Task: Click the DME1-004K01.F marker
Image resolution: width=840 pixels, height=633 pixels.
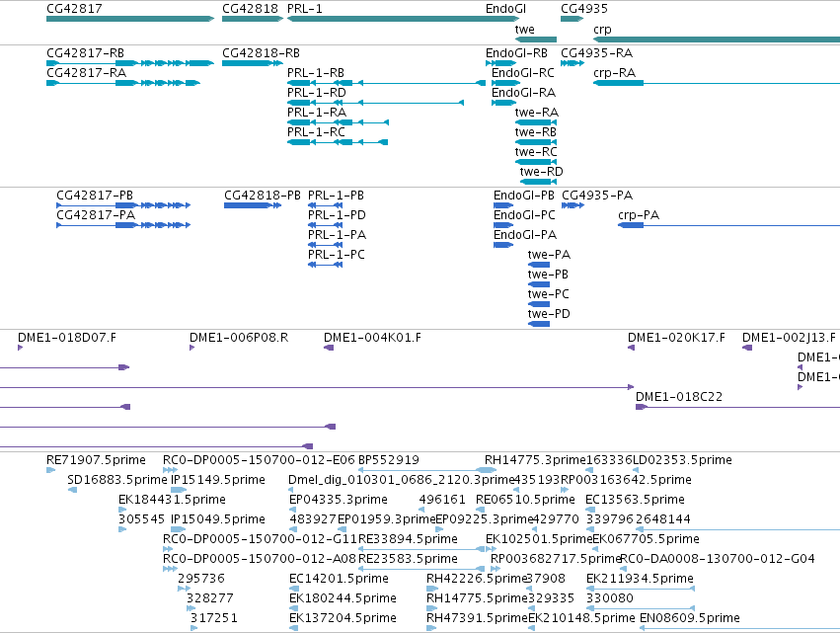Action: pyautogui.click(x=329, y=348)
